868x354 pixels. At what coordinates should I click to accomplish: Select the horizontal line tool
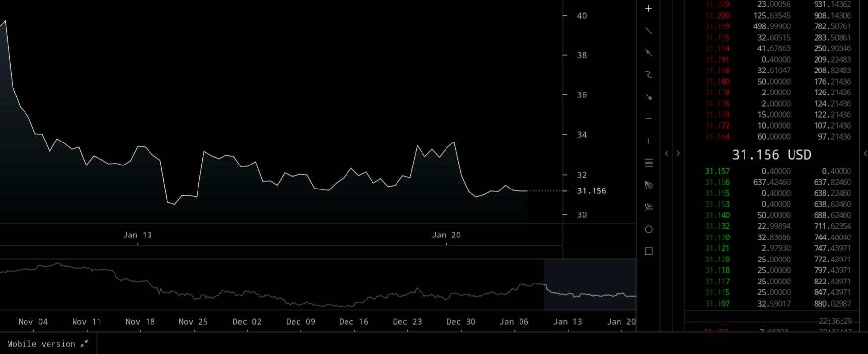648,119
